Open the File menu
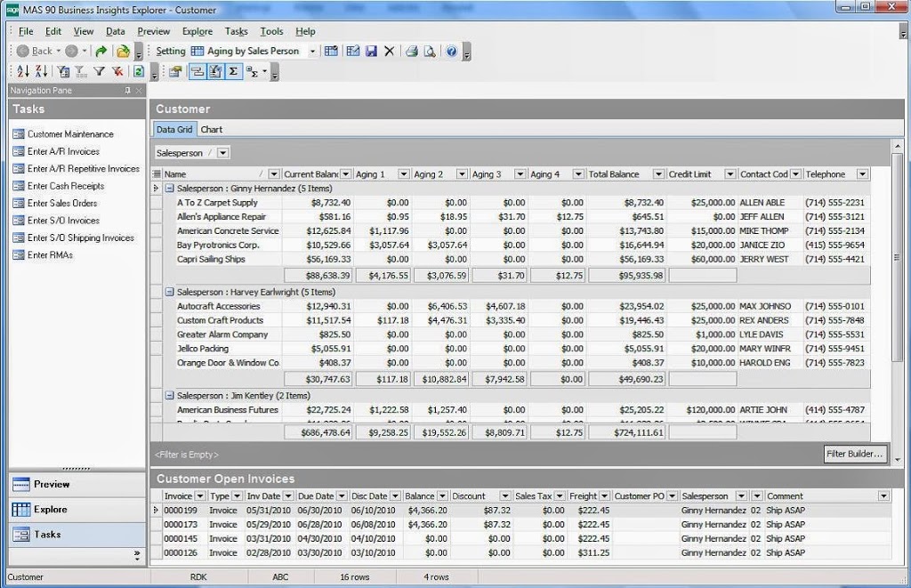Image resolution: width=911 pixels, height=588 pixels. coord(26,31)
